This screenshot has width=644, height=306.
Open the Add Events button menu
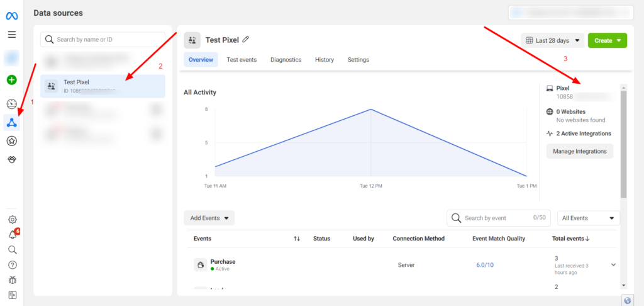pos(209,218)
